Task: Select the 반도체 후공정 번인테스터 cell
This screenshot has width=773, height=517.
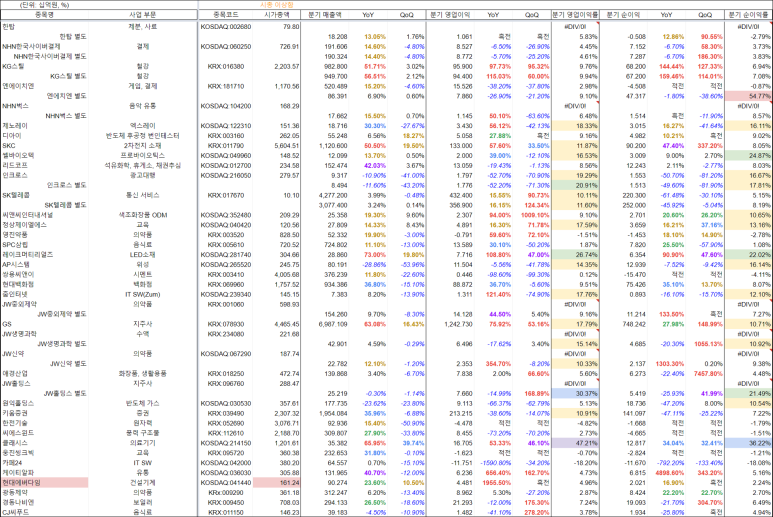Action: pos(142,136)
